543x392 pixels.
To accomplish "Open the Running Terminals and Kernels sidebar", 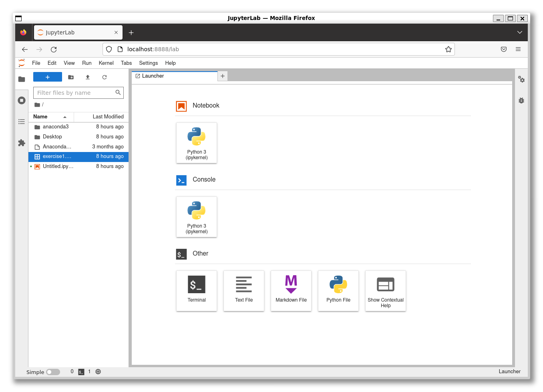I will tap(22, 100).
